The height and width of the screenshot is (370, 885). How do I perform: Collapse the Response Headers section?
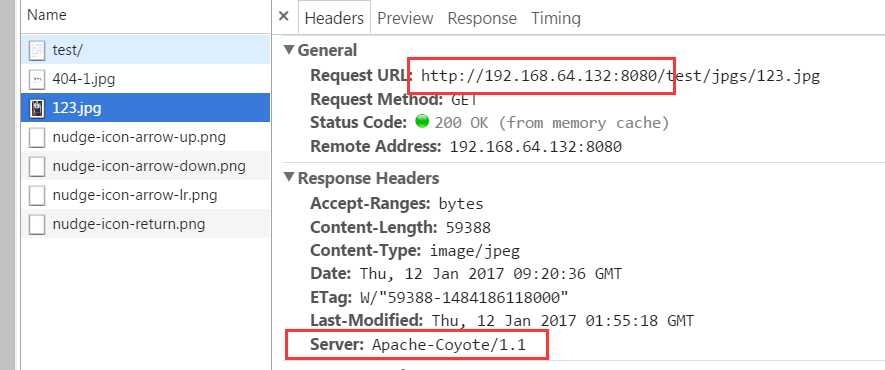point(289,178)
